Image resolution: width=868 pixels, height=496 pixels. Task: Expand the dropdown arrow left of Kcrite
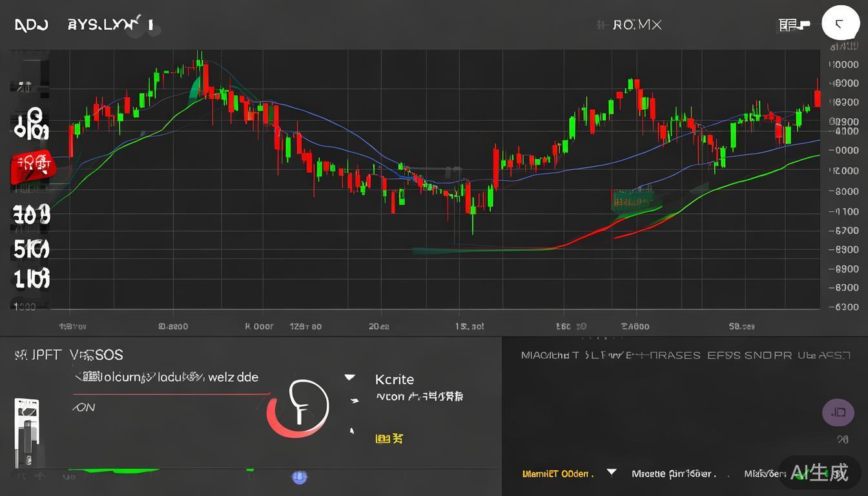[x=349, y=378]
